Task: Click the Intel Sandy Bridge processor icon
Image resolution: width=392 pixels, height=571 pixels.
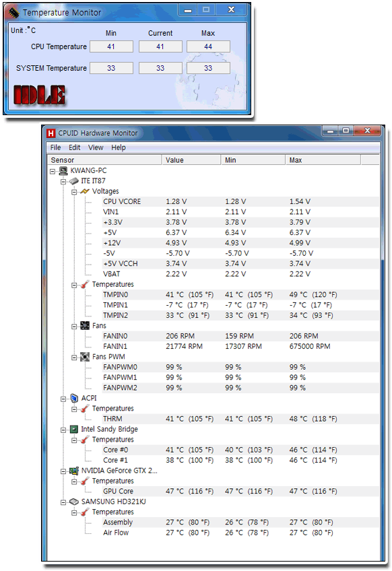Action: click(x=74, y=430)
